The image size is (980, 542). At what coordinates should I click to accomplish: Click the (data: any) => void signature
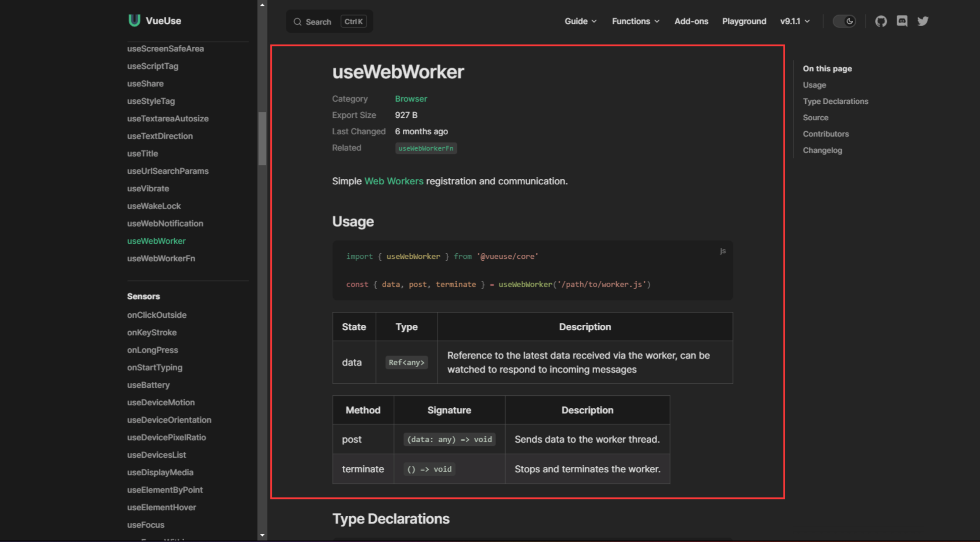pos(449,439)
